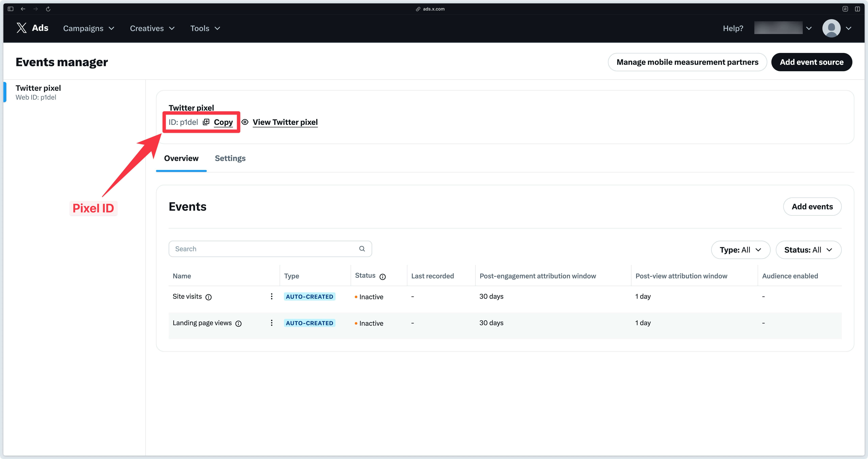Screen dimensions: 868x459
Task: Open the browser reader icon at top right
Action: pyautogui.click(x=845, y=9)
